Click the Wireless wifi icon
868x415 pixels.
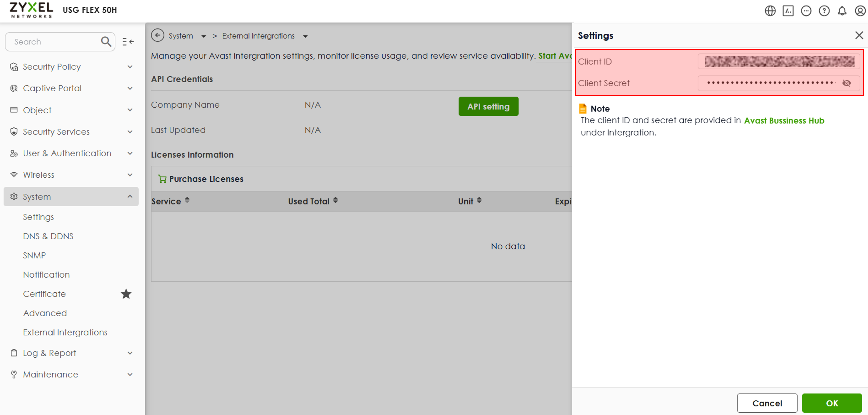[x=14, y=175]
